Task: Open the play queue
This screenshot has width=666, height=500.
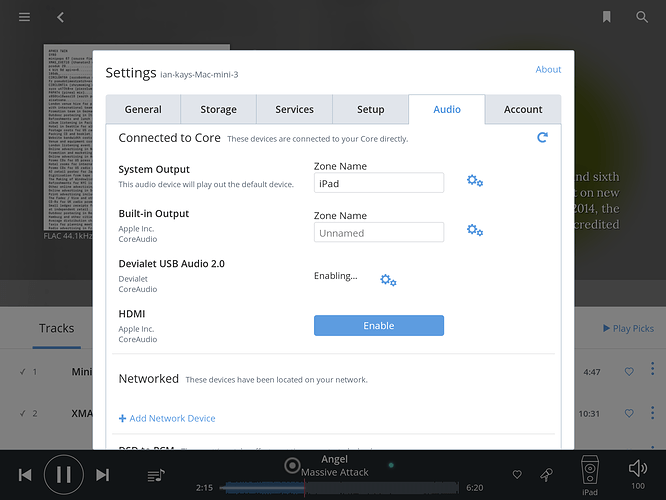Action: pyautogui.click(x=156, y=475)
